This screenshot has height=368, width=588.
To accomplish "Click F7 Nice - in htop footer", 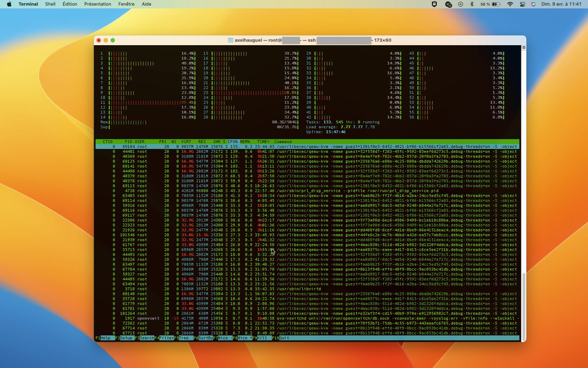I will (x=223, y=338).
